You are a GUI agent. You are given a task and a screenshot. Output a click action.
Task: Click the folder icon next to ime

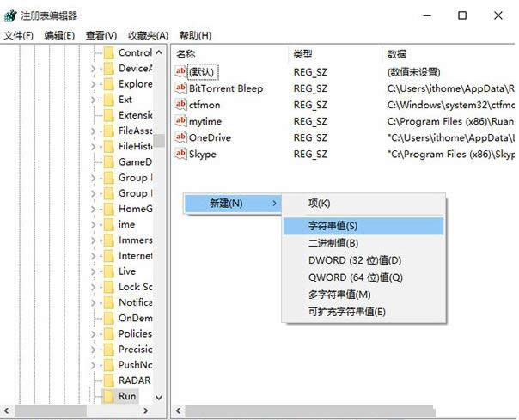pos(108,224)
